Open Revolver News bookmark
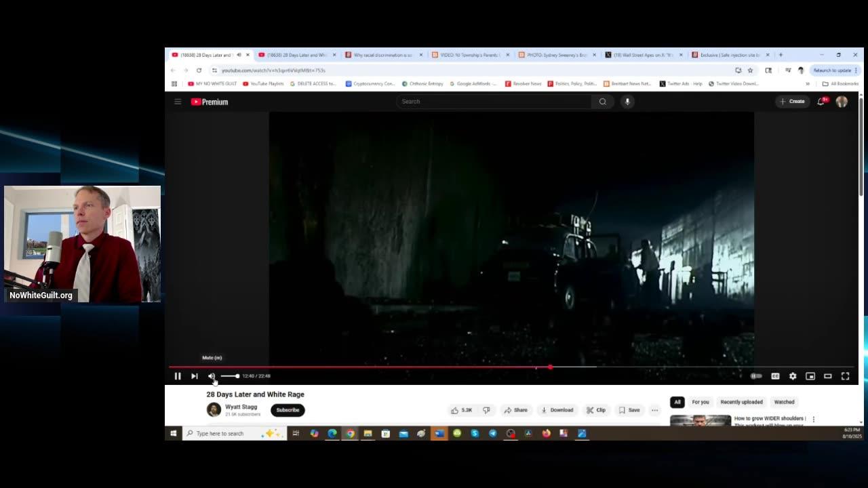This screenshot has height=488, width=868. (x=523, y=84)
